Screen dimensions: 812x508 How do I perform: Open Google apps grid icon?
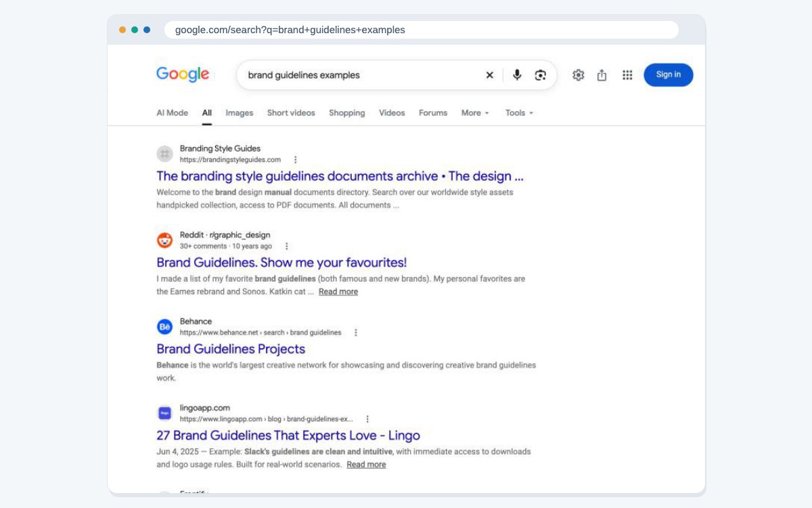(627, 75)
